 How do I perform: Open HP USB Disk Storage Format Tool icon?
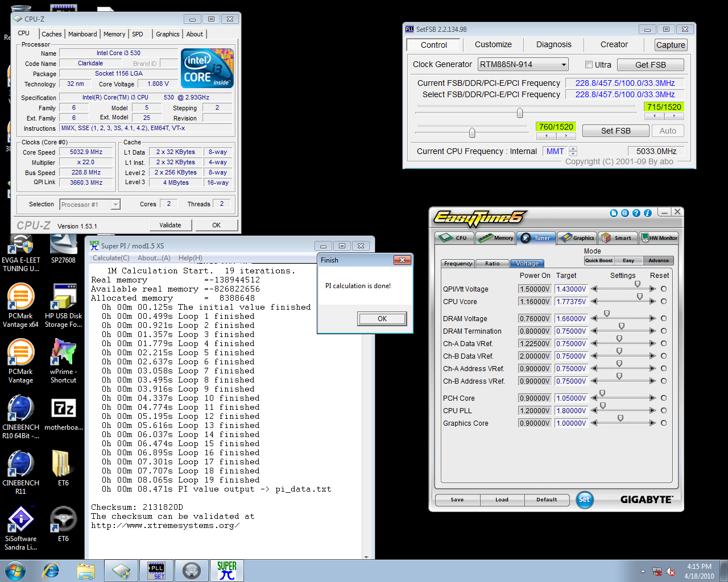[63, 306]
